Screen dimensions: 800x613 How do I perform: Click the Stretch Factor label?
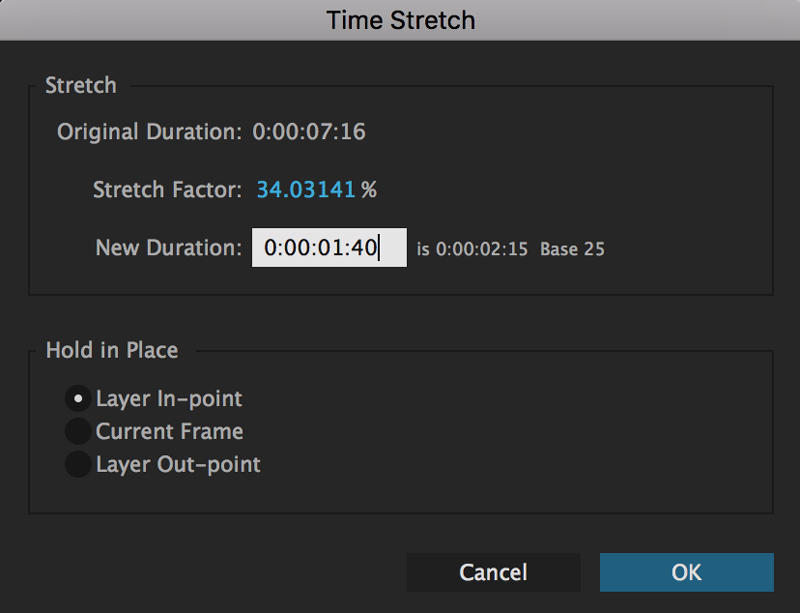(x=167, y=189)
